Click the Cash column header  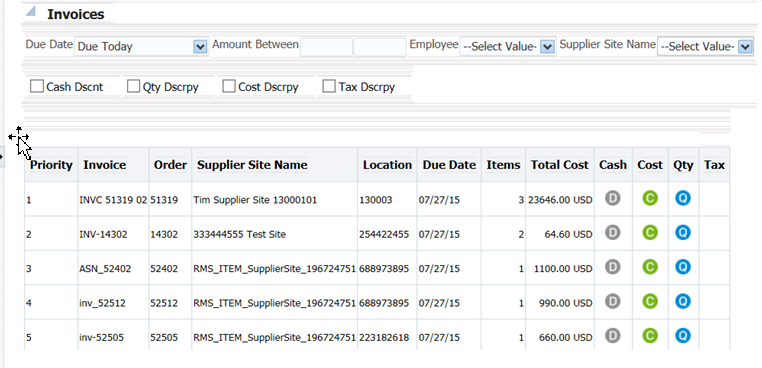(613, 165)
